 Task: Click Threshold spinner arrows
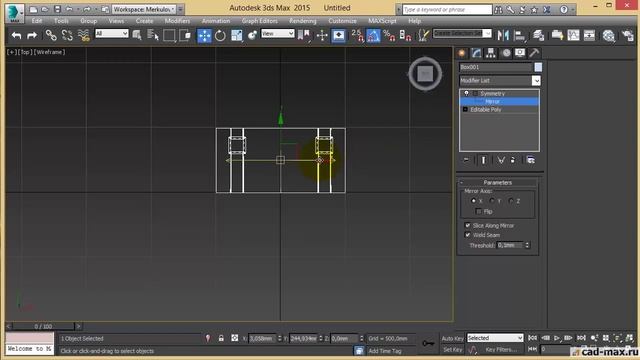527,245
